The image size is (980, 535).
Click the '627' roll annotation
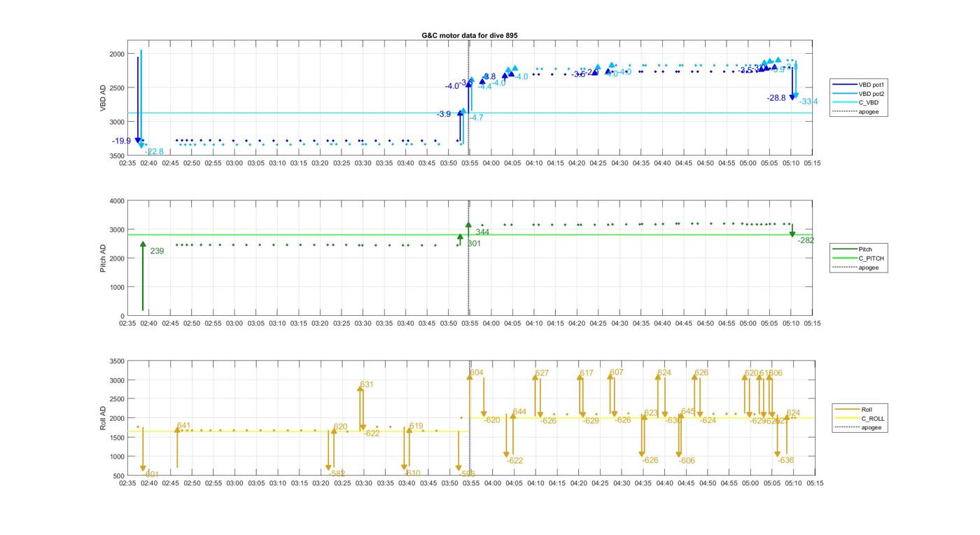(542, 373)
